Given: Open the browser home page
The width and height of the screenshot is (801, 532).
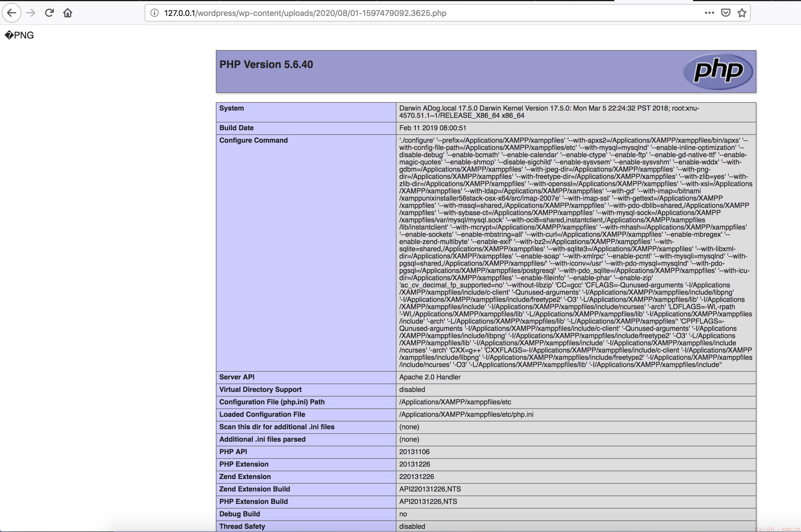Looking at the screenshot, I should tap(68, 13).
